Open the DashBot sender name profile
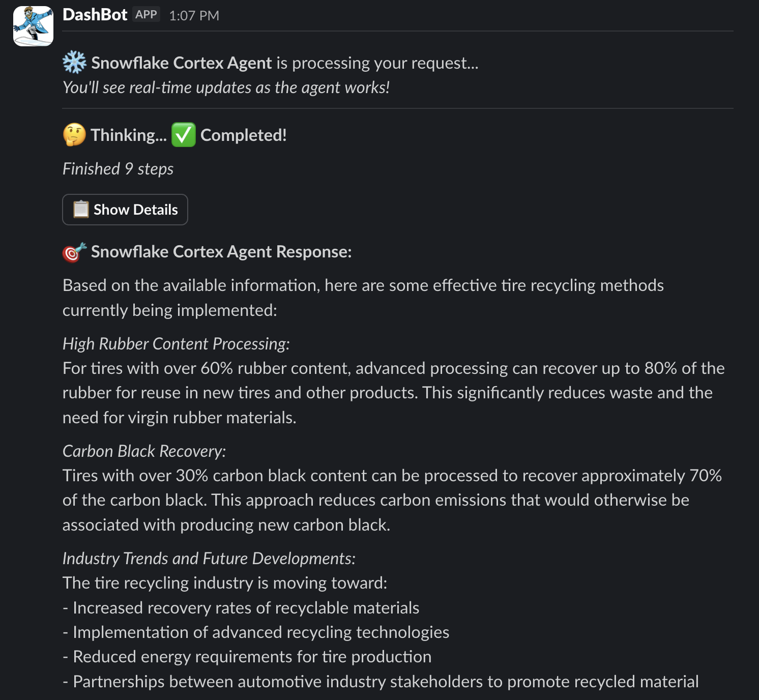The image size is (759, 700). coord(95,15)
